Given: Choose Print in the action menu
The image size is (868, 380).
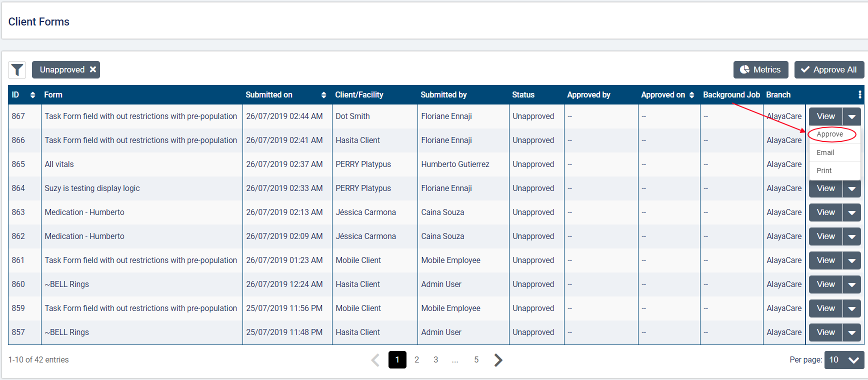Looking at the screenshot, I should 824,170.
